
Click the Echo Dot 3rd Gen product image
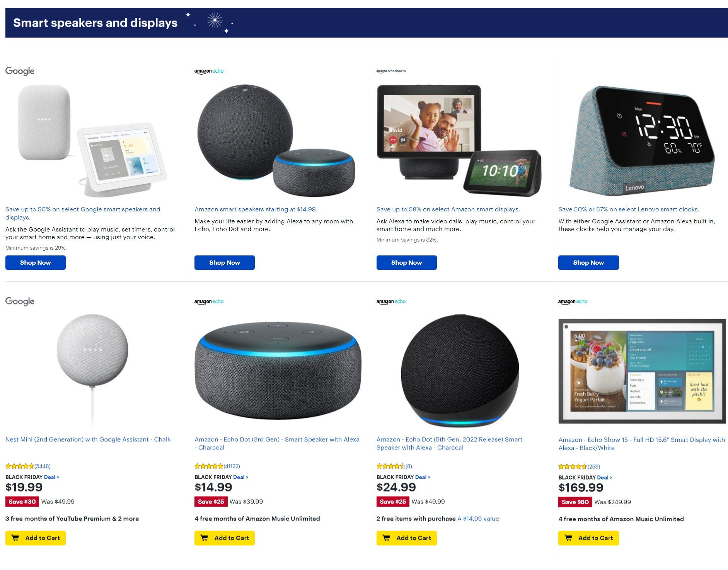[x=278, y=371]
